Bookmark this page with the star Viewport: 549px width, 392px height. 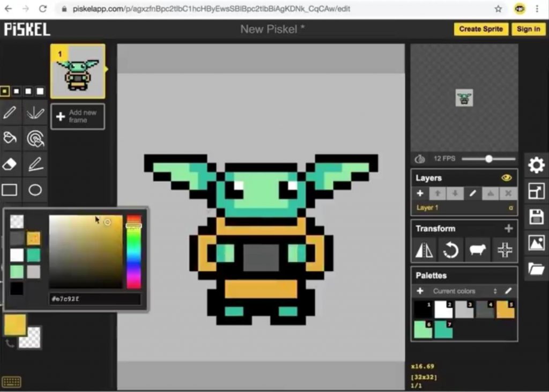(498, 9)
